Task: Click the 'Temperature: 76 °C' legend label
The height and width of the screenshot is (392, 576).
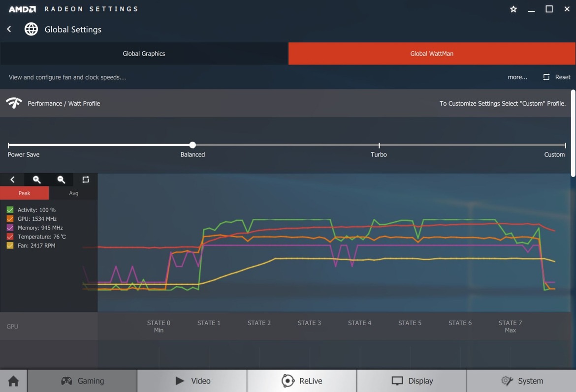Action: click(42, 237)
